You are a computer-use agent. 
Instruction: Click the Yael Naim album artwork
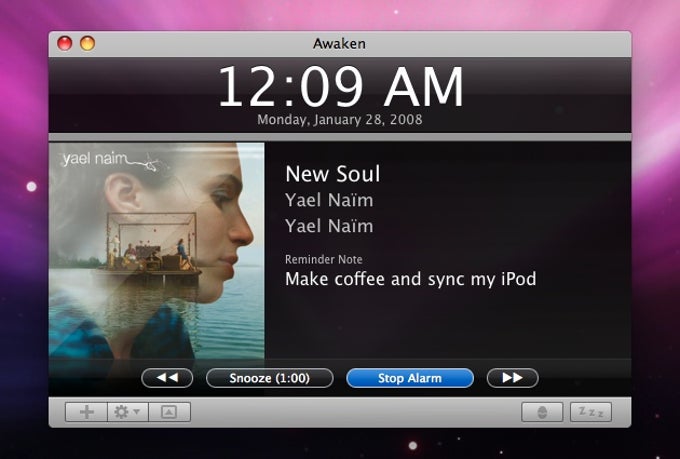(x=157, y=251)
